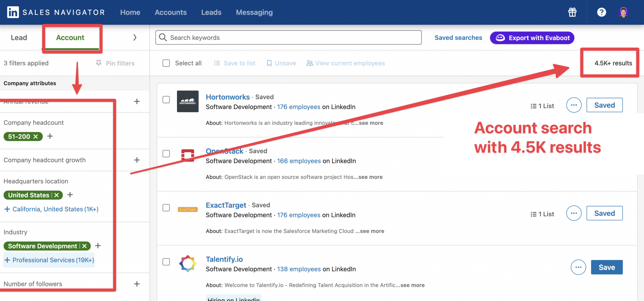Open the Talentify.io company link
The image size is (644, 301).
[x=224, y=259]
